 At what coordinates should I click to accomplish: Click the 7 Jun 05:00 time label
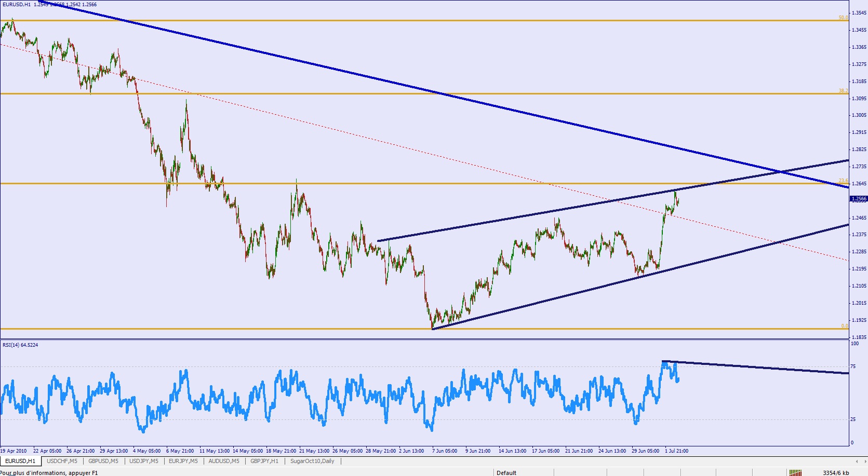click(445, 451)
